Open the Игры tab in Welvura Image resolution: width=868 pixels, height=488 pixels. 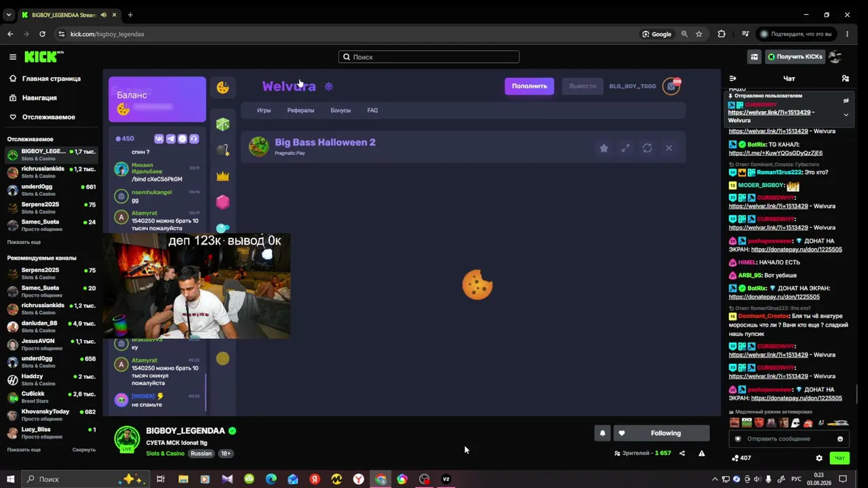[x=264, y=110]
